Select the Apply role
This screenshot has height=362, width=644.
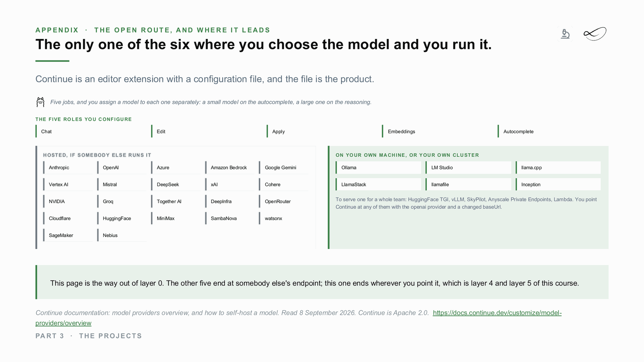(x=322, y=131)
